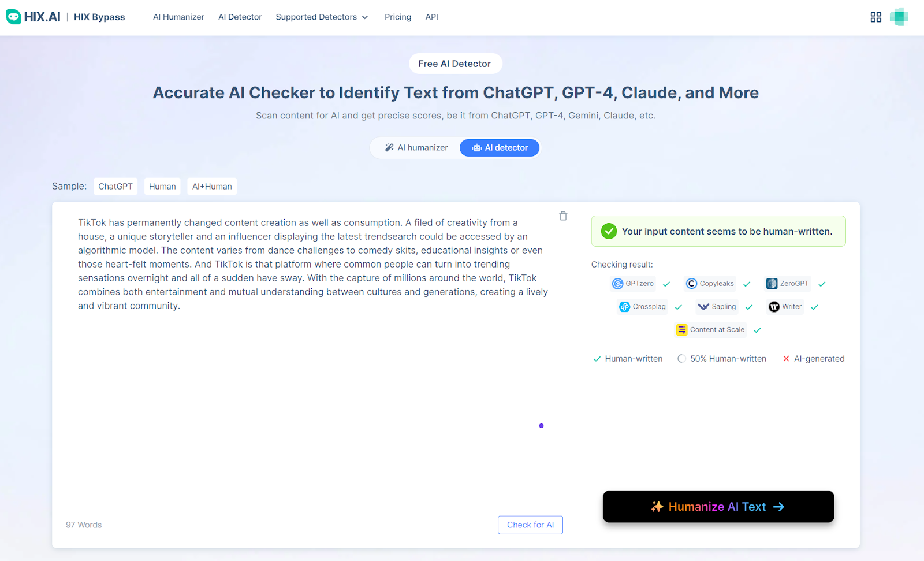Load the AI+Human sample text
This screenshot has width=924, height=561.
click(x=212, y=186)
